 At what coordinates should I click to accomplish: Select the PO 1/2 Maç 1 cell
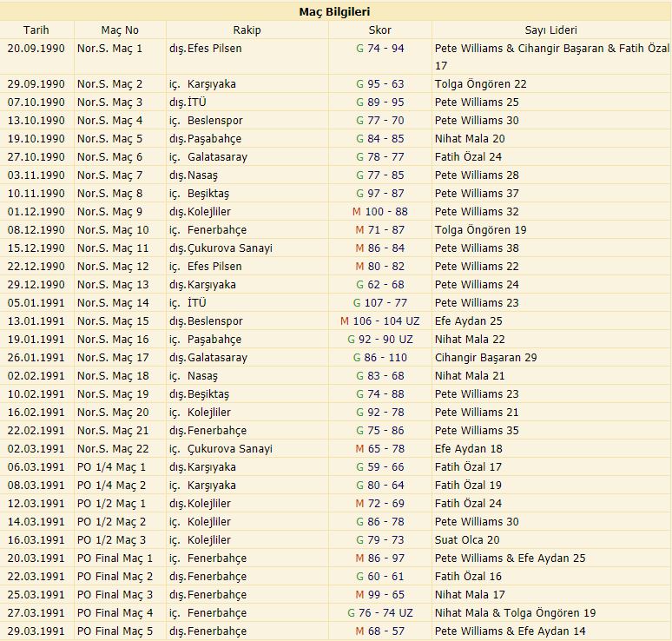(111, 503)
